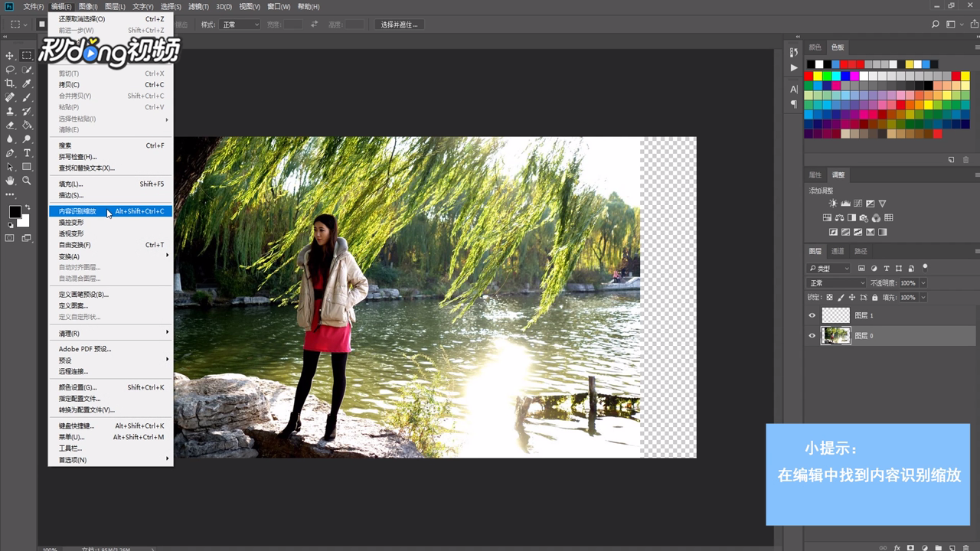Select the Eraser tool
The width and height of the screenshot is (980, 551).
tap(10, 125)
